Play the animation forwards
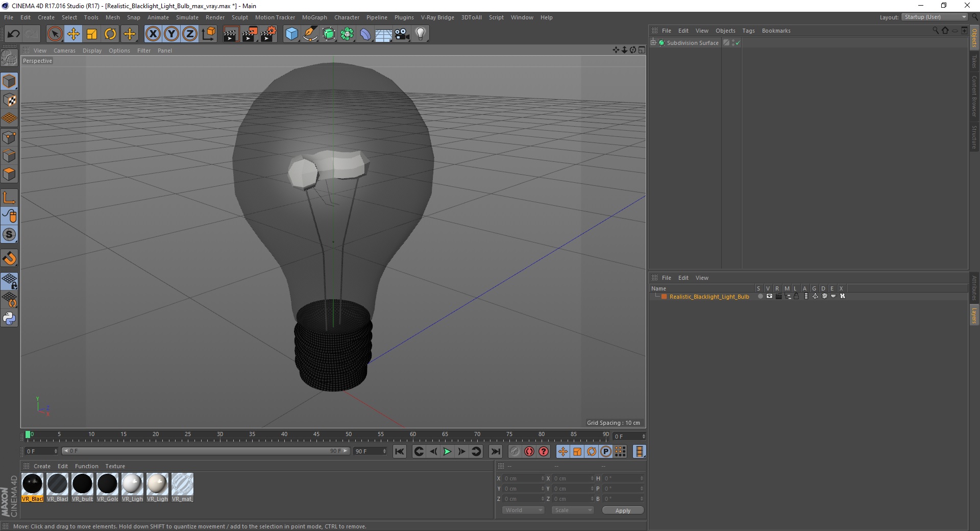The height and width of the screenshot is (531, 980). 447,451
